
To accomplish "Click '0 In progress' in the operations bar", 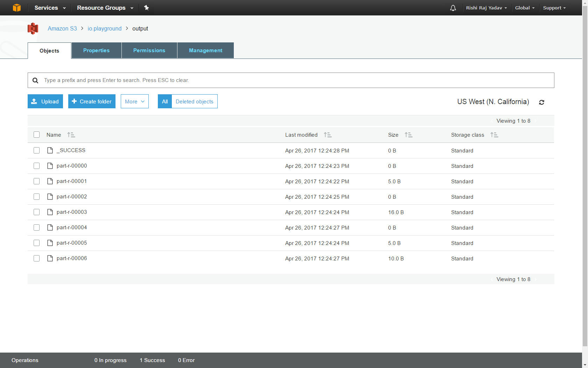I will 110,360.
